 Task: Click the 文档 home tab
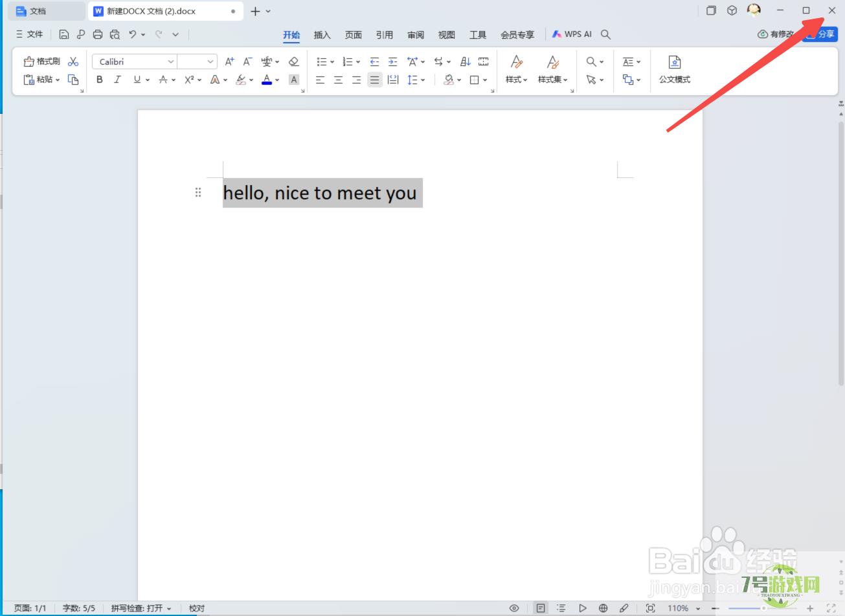coord(45,11)
